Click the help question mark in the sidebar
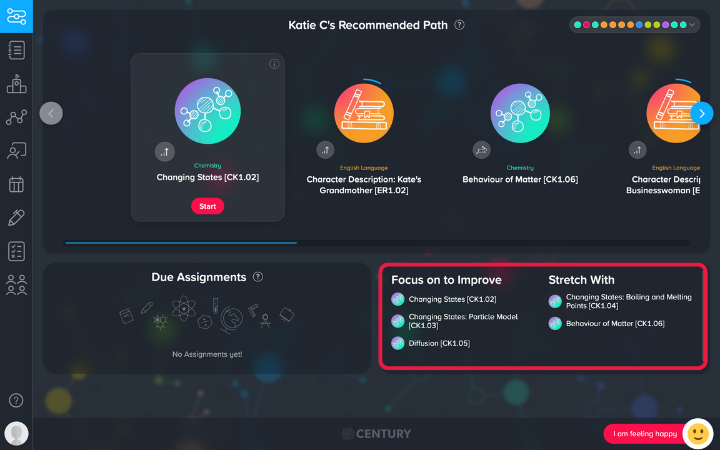 coord(16,400)
